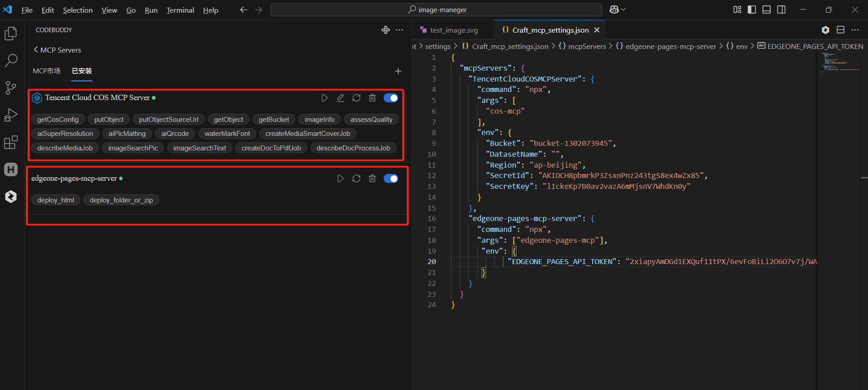
Task: Delete the edgeone-pages-mcp-server
Action: pos(372,178)
